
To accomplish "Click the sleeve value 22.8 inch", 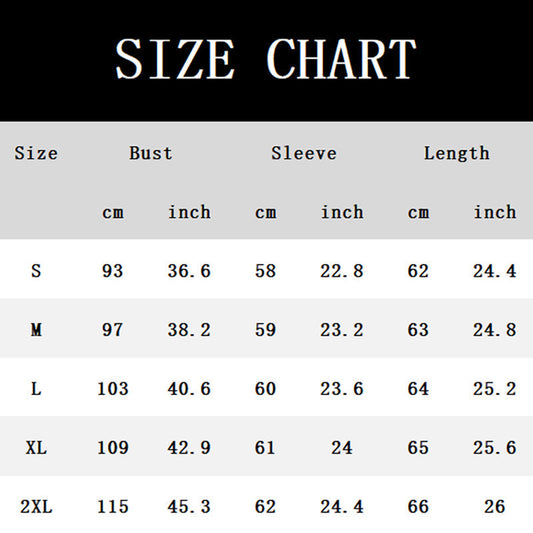I will (342, 271).
